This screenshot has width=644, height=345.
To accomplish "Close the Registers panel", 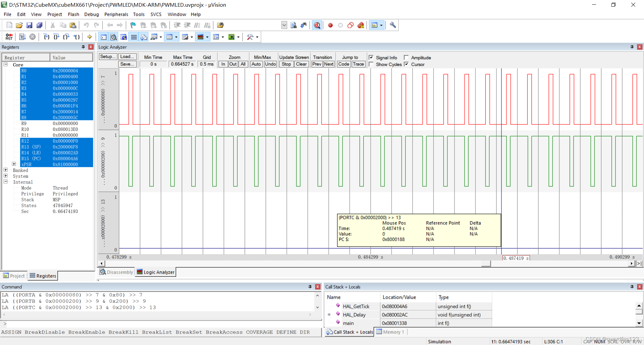I will [91, 47].
